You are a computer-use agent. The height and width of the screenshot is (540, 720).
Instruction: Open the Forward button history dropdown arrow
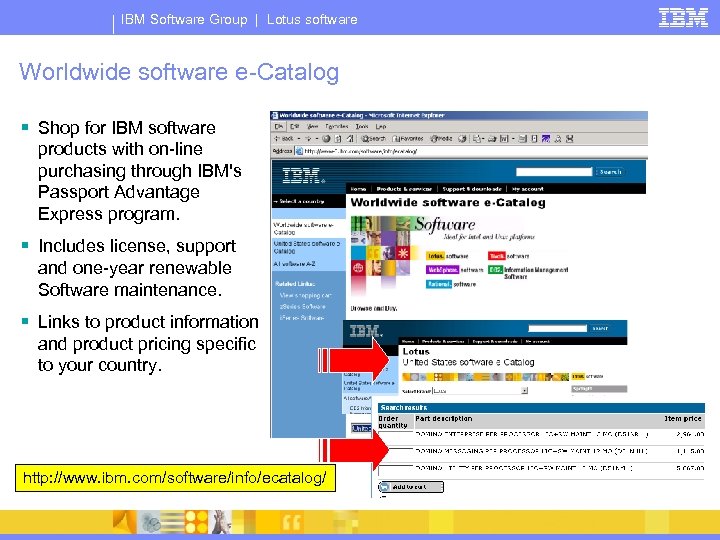point(317,138)
